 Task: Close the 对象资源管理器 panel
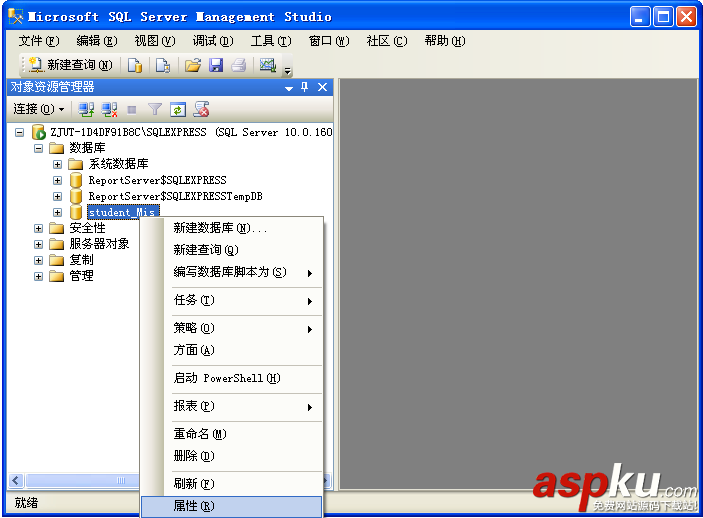pyautogui.click(x=322, y=87)
